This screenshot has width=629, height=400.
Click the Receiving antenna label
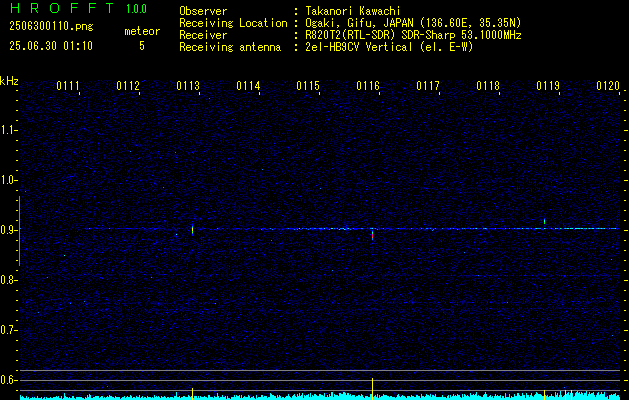pyautogui.click(x=230, y=47)
